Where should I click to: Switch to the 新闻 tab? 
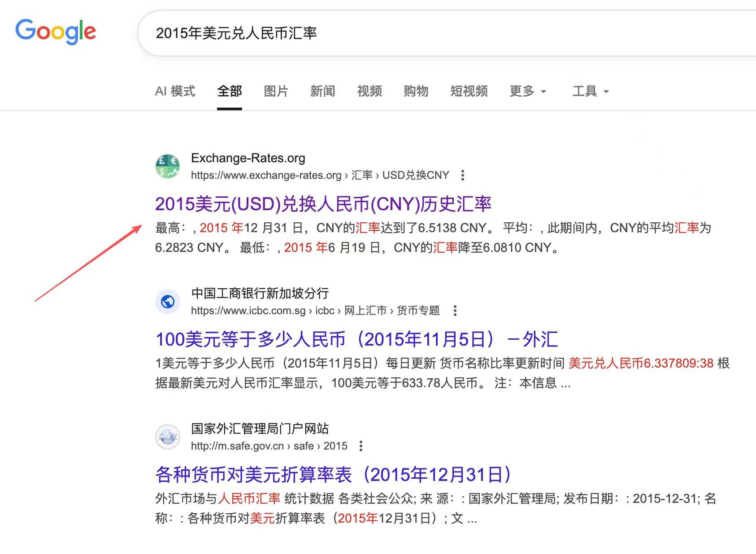[323, 91]
